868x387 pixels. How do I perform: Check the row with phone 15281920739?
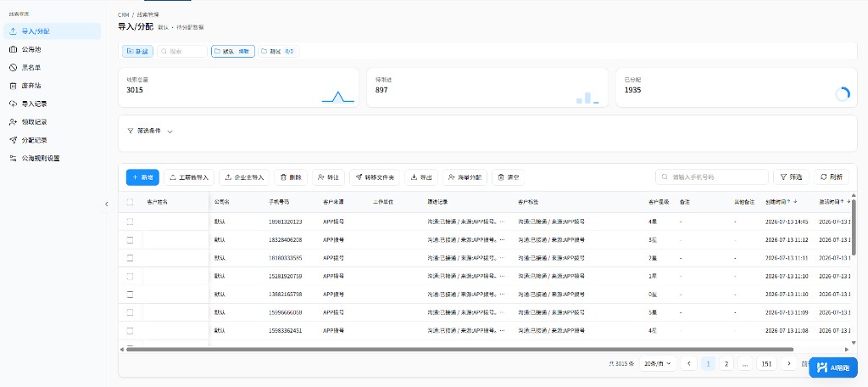[x=130, y=276]
